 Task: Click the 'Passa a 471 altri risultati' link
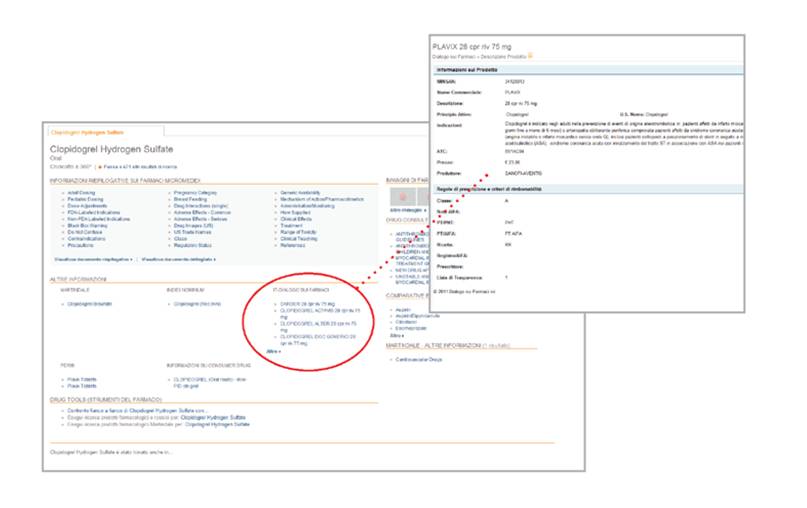coord(140,167)
